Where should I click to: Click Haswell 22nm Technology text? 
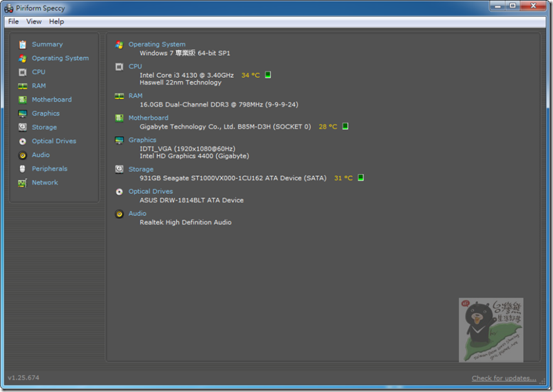pos(181,83)
